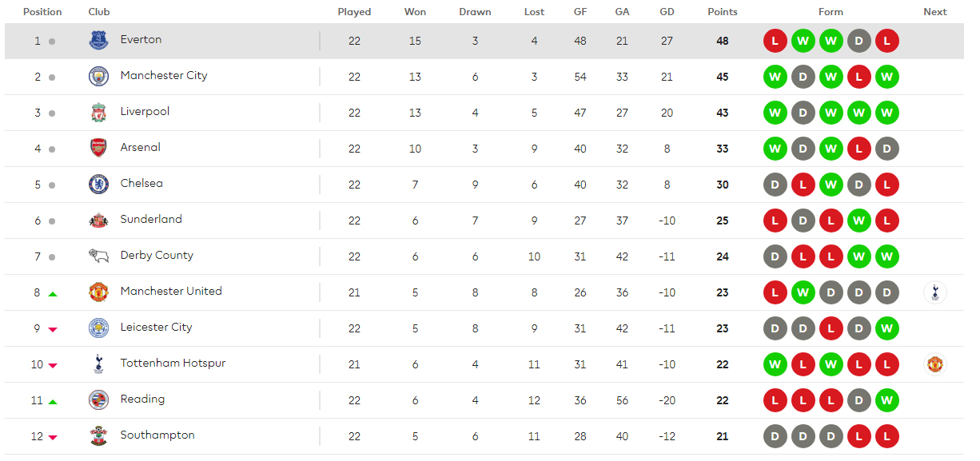Click the Manchester City crest icon
The height and width of the screenshot is (461, 980).
pyautogui.click(x=98, y=77)
